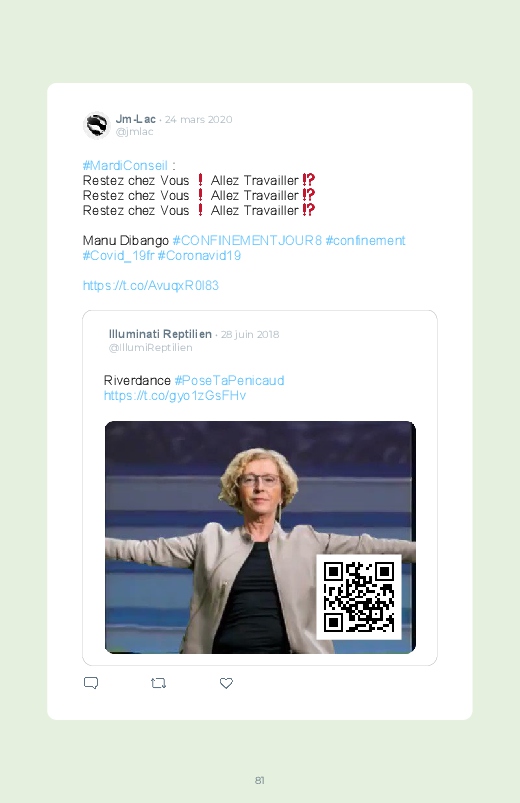This screenshot has width=520, height=803.
Task: Click the QR code on the photo
Action: click(359, 597)
